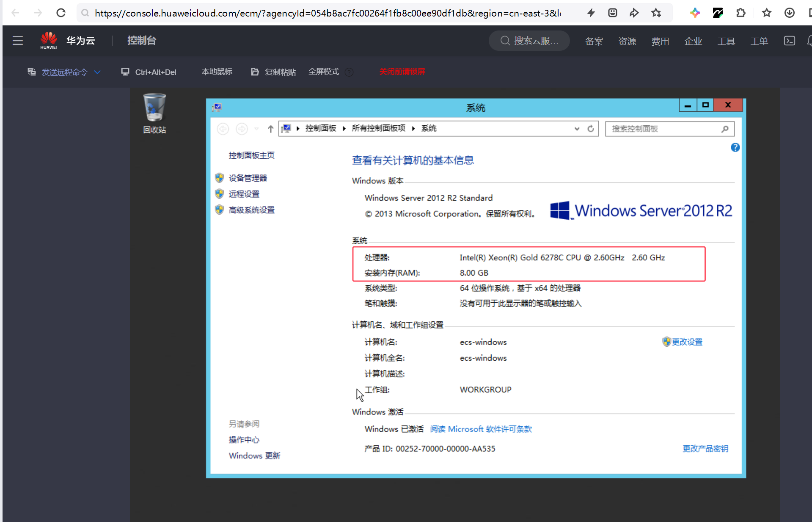This screenshot has width=812, height=522.
Task: Go to 控制面板主页
Action: click(252, 155)
